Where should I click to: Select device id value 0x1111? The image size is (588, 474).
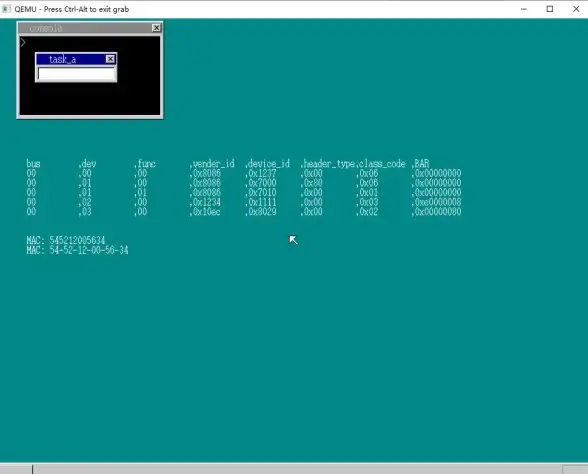[x=262, y=202]
